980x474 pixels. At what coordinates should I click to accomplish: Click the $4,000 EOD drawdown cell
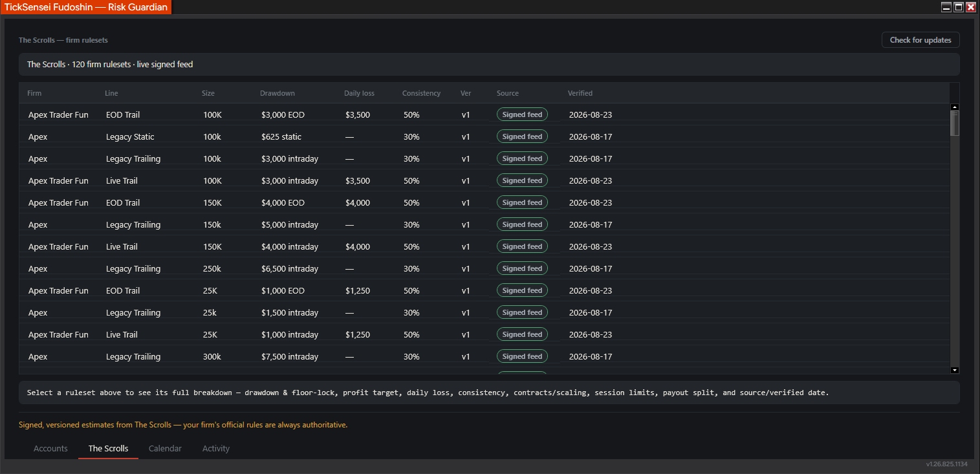(283, 202)
